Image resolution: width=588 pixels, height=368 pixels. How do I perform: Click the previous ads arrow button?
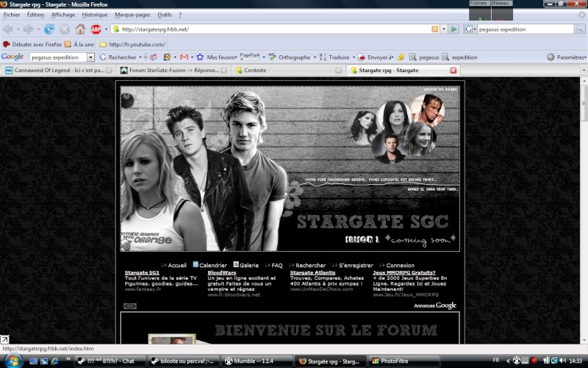[126, 306]
